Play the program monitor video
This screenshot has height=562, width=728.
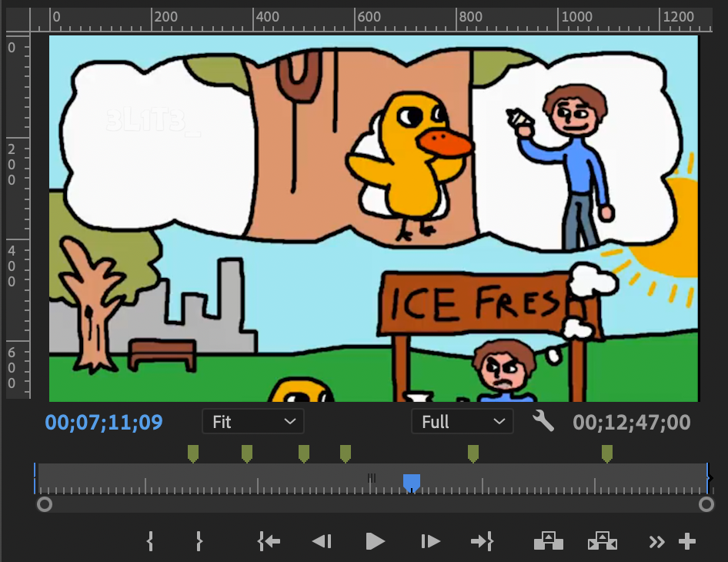point(375,541)
